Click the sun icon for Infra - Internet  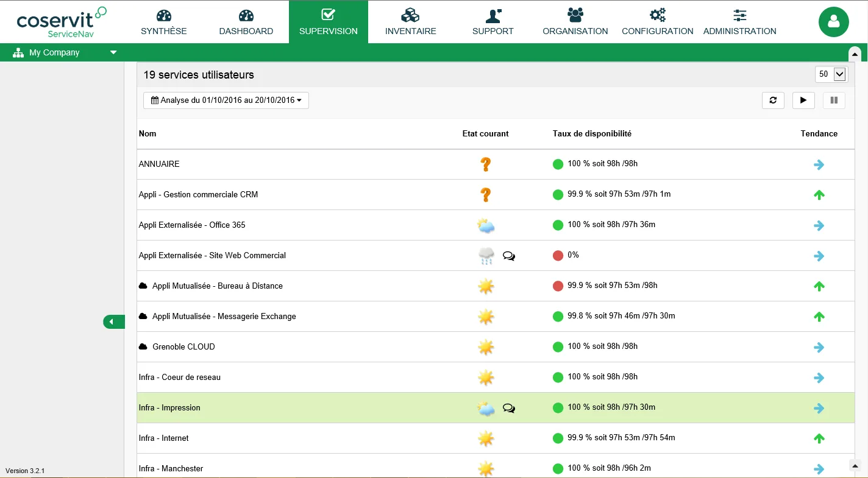point(486,438)
